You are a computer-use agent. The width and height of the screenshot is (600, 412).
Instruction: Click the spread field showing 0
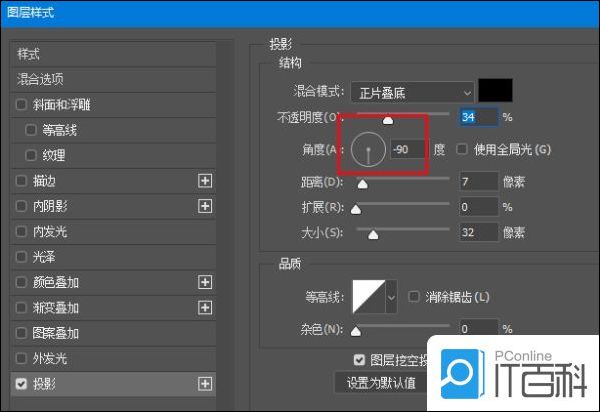point(479,207)
